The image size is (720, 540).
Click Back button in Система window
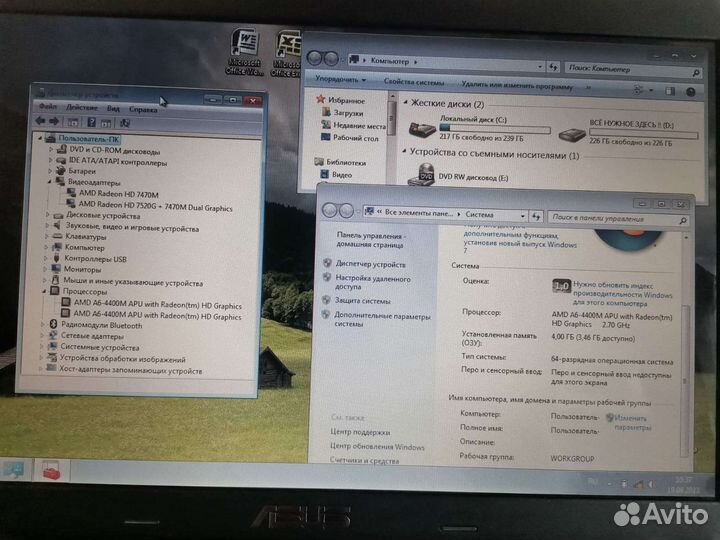point(330,210)
